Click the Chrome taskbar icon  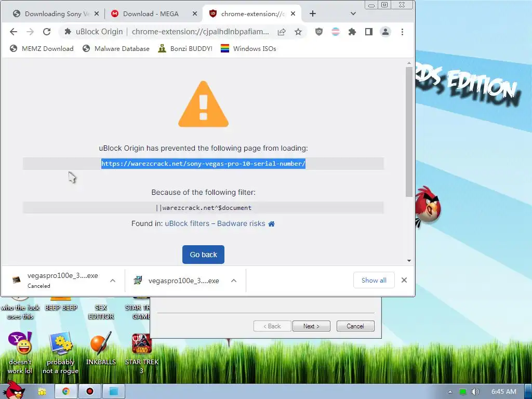pyautogui.click(x=66, y=392)
